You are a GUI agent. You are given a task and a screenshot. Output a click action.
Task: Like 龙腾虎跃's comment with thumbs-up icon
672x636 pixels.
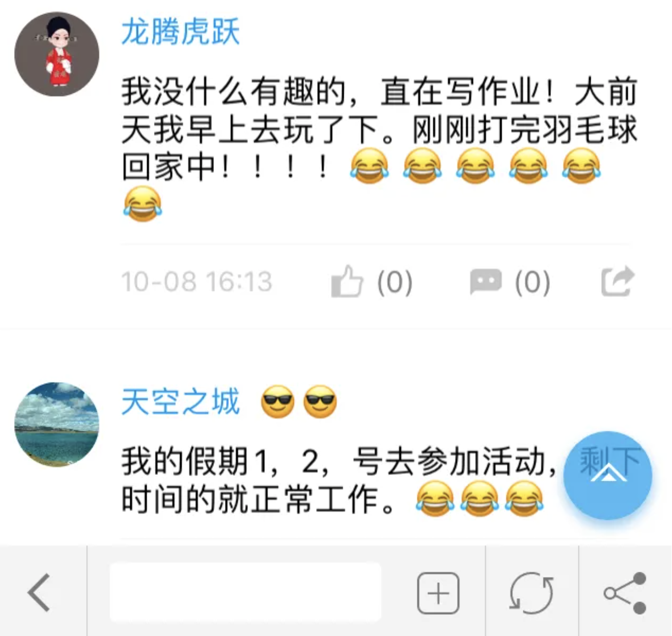[x=347, y=281]
